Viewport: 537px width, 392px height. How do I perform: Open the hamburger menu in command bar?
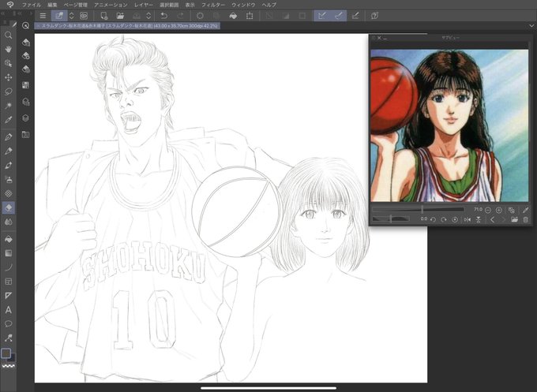pos(43,16)
